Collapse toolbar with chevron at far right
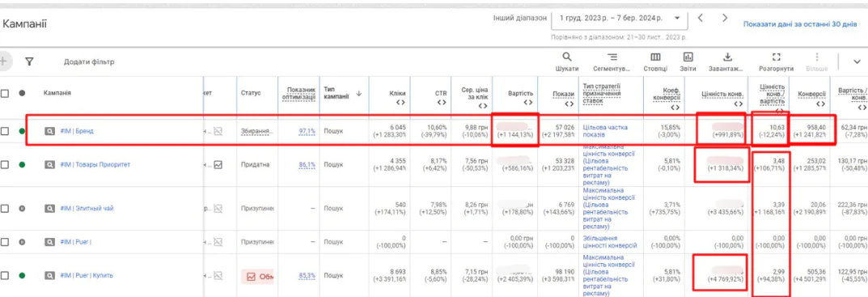 [857, 62]
